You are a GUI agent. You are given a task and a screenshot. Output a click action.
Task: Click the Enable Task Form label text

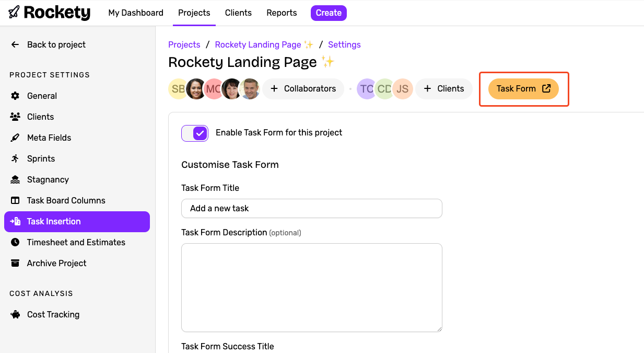tap(279, 132)
